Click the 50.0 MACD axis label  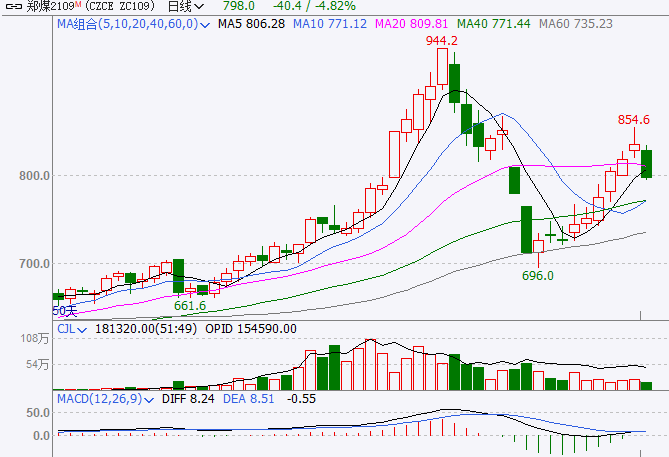(x=38, y=413)
